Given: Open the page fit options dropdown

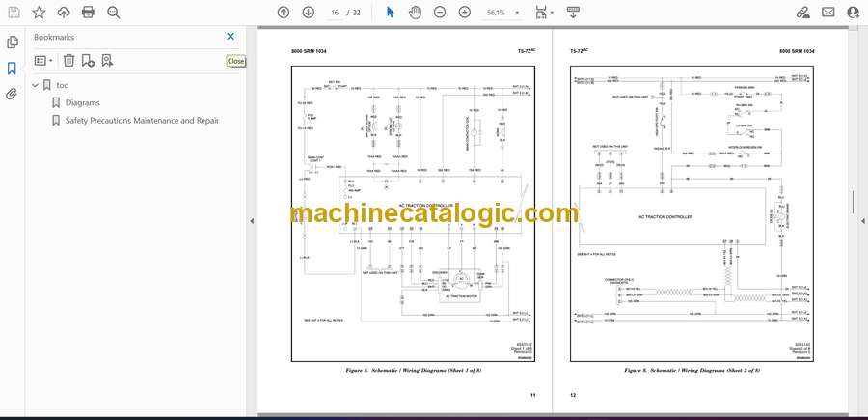Looking at the screenshot, I should pos(544,13).
